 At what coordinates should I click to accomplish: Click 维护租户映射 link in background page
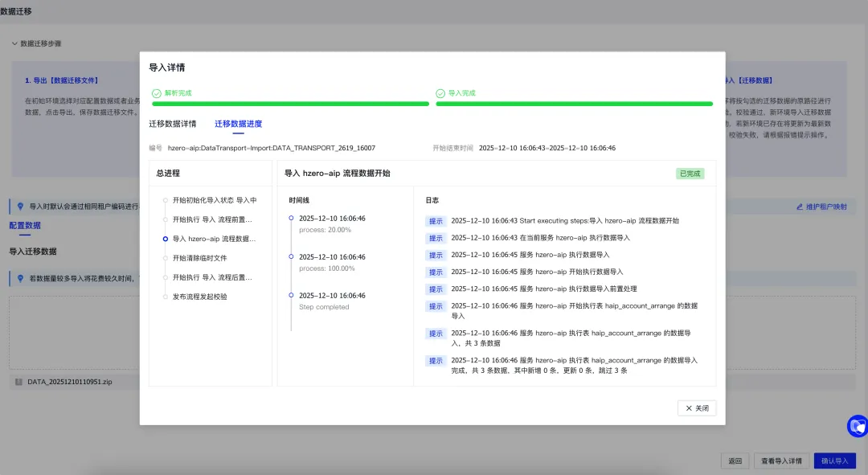826,207
